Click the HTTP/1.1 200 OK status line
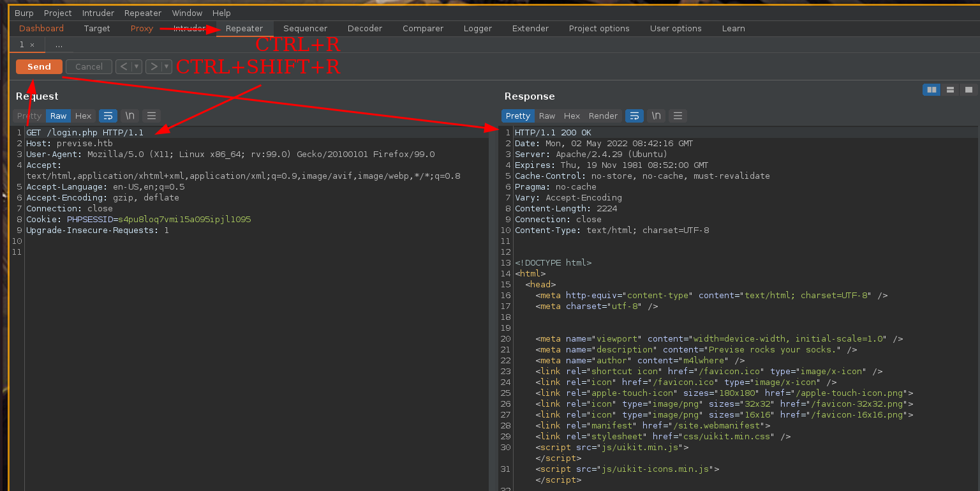980x491 pixels. pos(553,133)
